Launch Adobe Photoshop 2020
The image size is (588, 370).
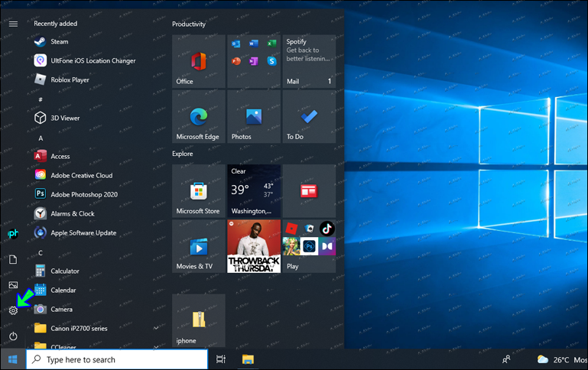coord(83,195)
